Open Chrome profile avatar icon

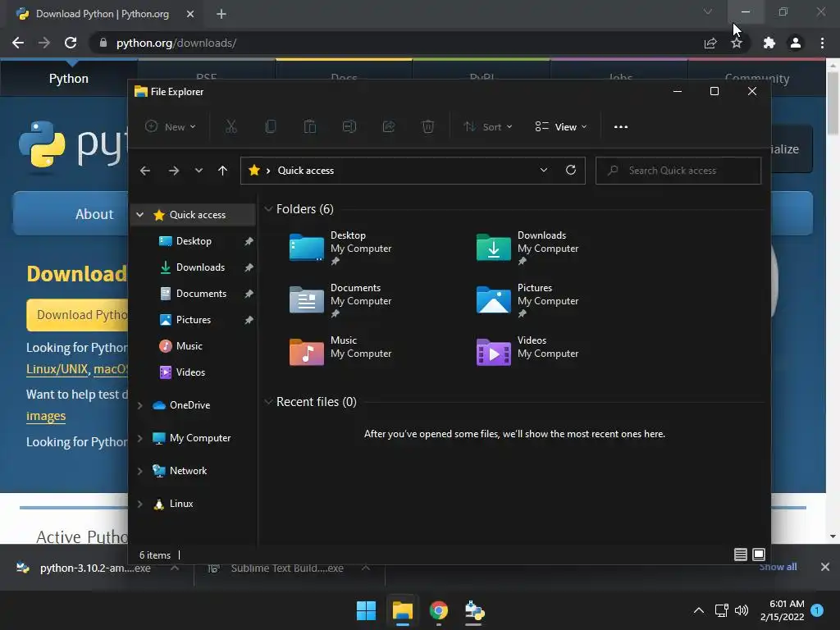tap(796, 43)
